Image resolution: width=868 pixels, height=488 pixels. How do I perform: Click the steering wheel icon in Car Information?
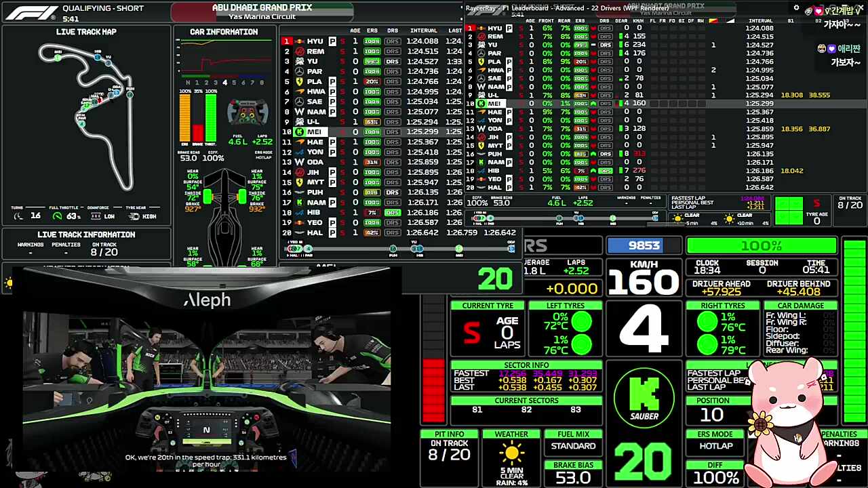click(247, 113)
